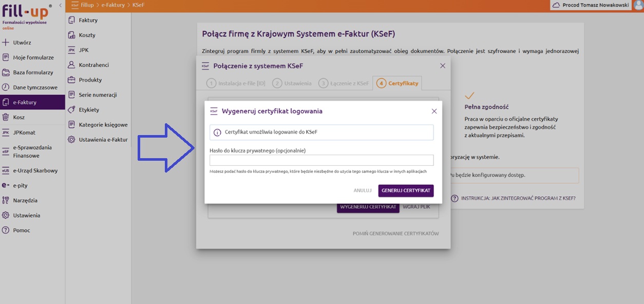Focus the private key password field
Screen dimensions: 644x304
pos(321,160)
